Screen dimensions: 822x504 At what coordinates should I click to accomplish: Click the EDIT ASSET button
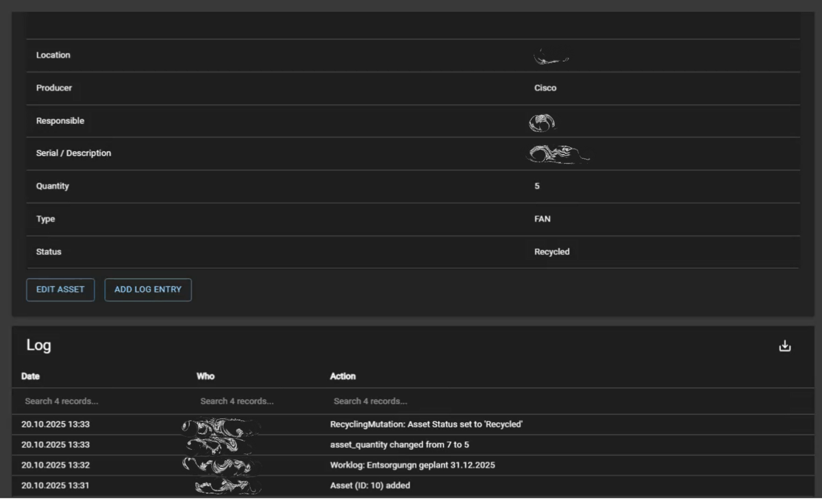tap(60, 290)
